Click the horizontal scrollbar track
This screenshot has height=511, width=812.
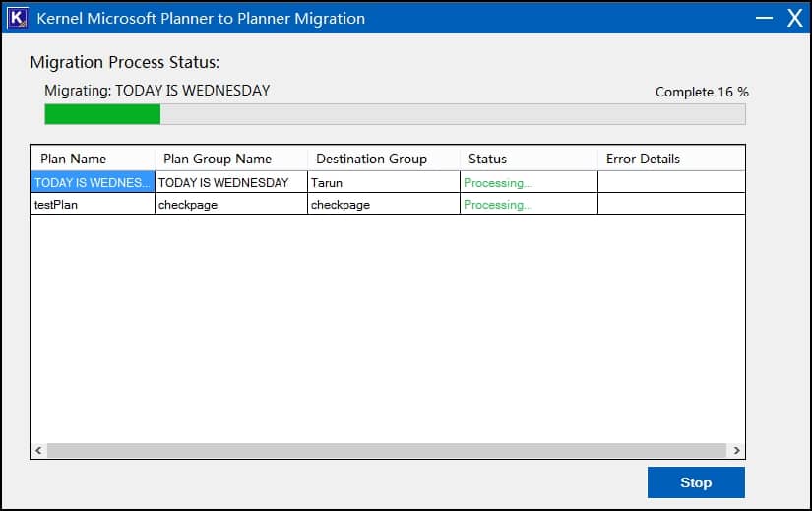[x=387, y=450]
